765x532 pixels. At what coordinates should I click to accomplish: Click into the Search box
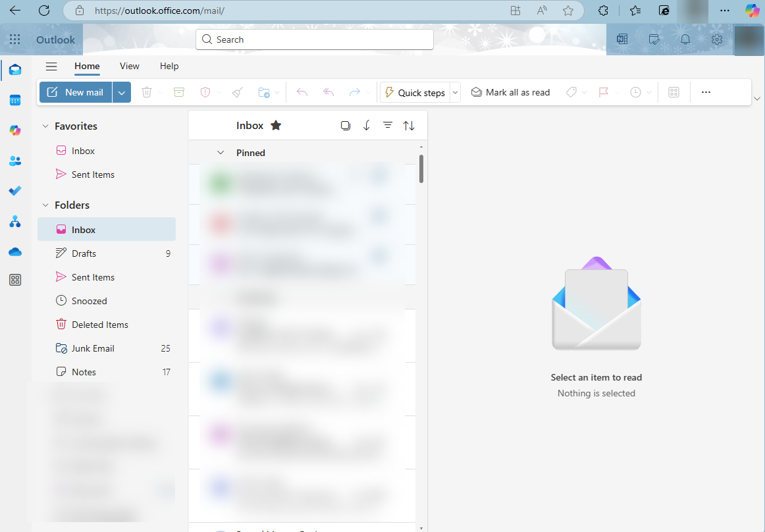[316, 40]
